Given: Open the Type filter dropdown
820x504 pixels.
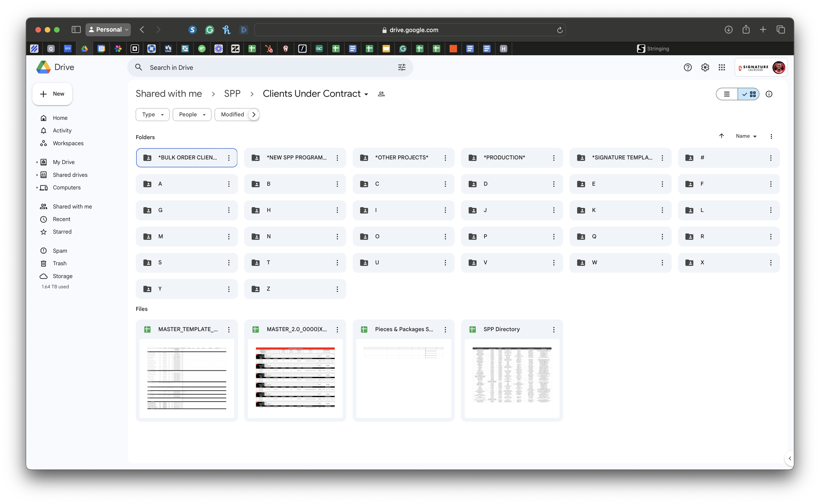Looking at the screenshot, I should pyautogui.click(x=152, y=114).
